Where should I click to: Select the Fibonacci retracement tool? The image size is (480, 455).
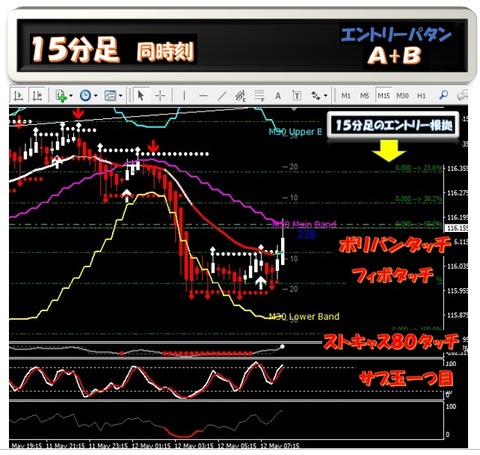[259, 96]
